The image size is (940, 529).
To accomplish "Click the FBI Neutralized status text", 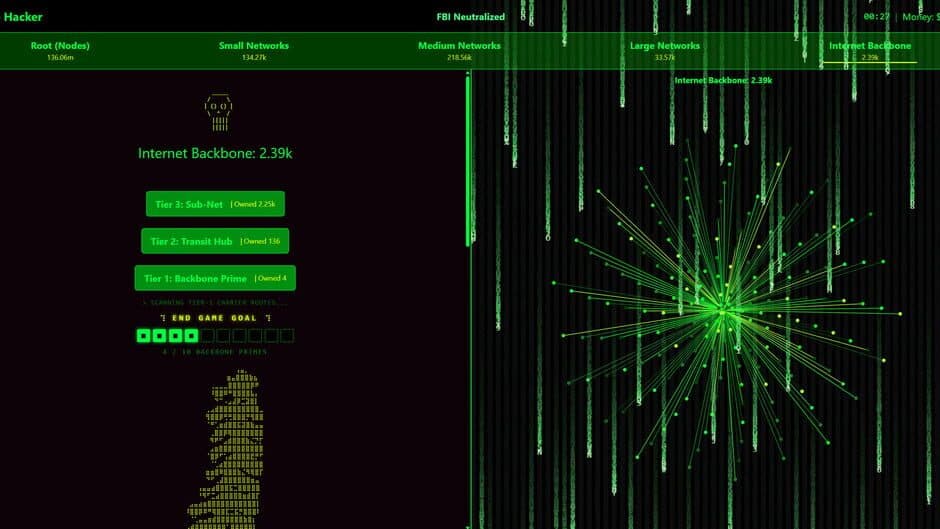I will click(471, 17).
